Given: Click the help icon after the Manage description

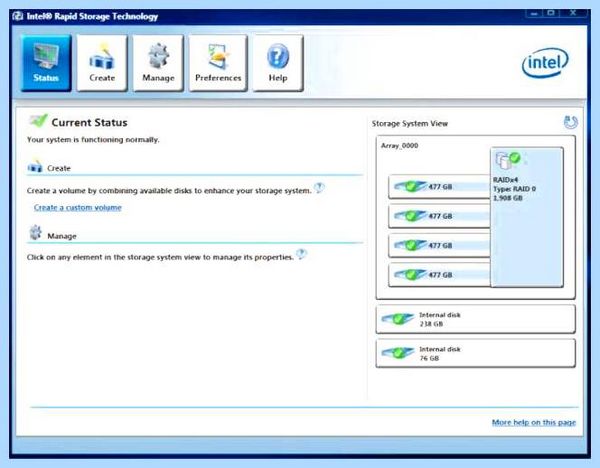Looking at the screenshot, I should point(302,254).
